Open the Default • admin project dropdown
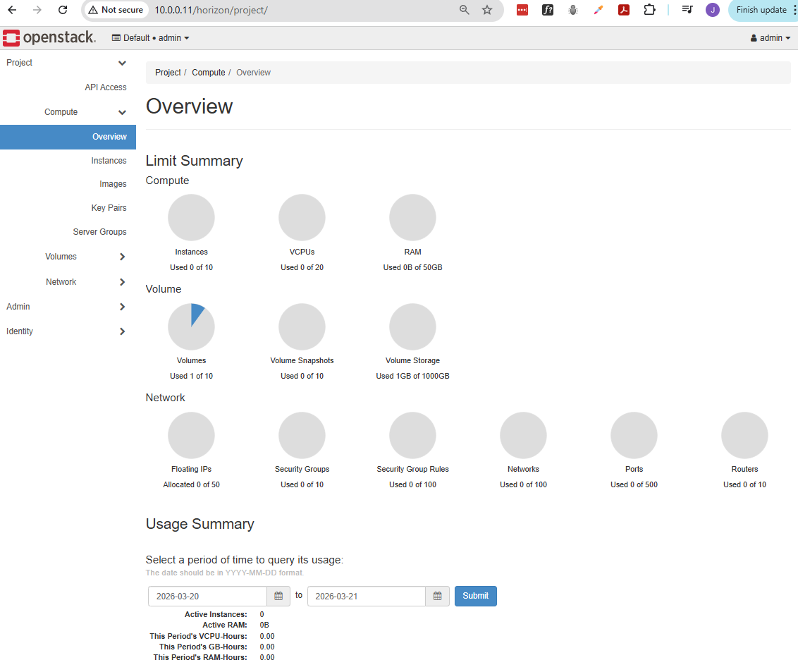 150,38
